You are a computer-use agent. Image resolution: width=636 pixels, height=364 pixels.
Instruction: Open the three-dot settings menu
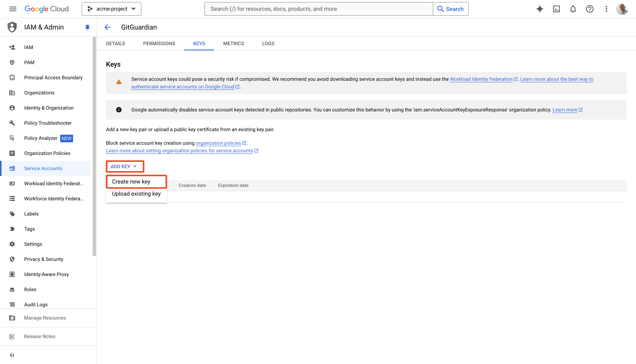(x=606, y=9)
